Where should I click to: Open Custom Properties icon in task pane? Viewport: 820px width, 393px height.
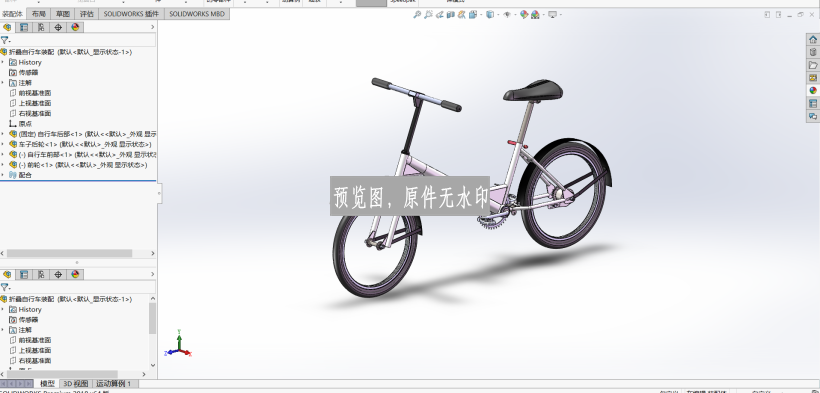[x=813, y=104]
